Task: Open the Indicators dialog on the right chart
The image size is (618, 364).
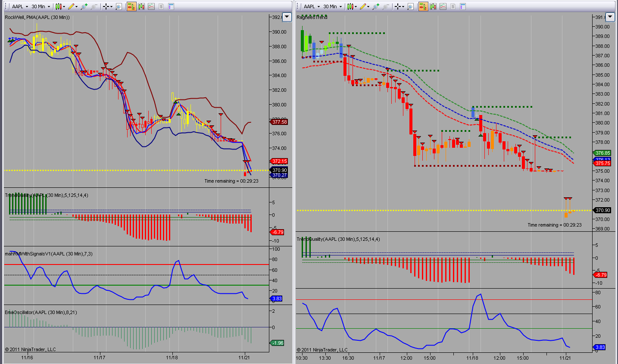Action: tap(443, 6)
